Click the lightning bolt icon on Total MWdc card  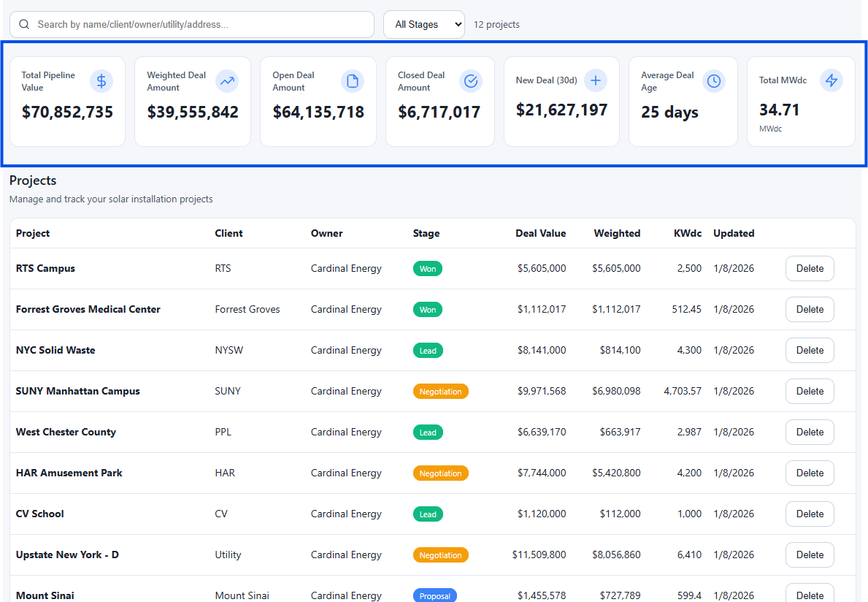831,80
